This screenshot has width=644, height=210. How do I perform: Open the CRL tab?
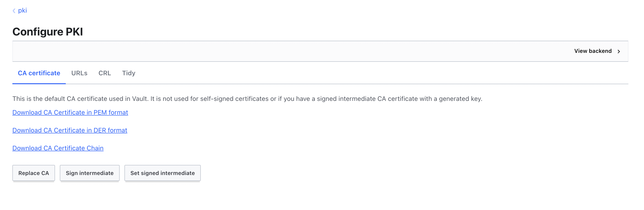tap(105, 73)
